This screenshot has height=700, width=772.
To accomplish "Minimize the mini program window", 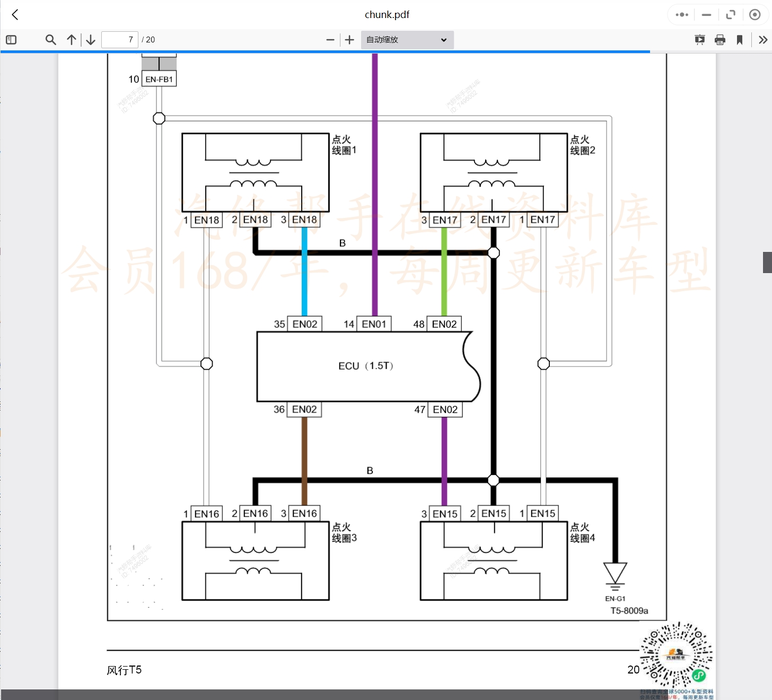I will coord(706,15).
